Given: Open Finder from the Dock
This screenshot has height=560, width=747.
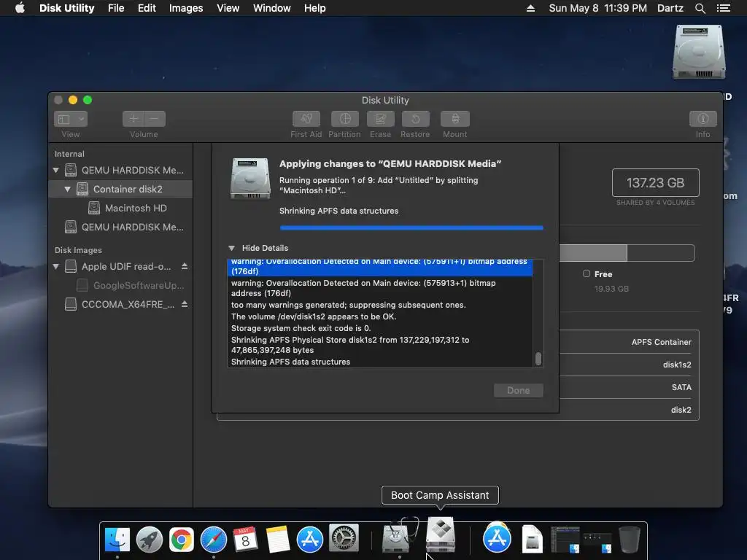Looking at the screenshot, I should (x=117, y=540).
